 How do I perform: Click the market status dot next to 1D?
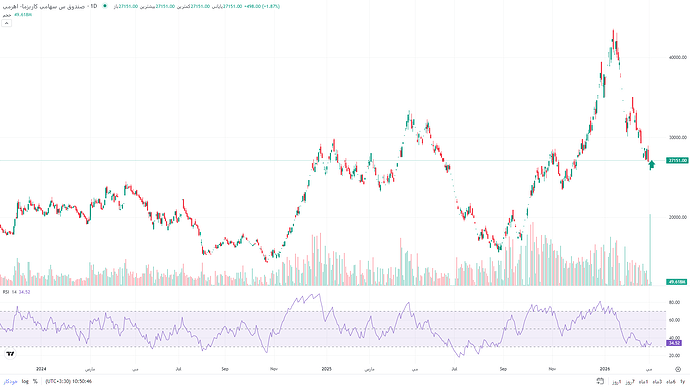click(x=105, y=6)
